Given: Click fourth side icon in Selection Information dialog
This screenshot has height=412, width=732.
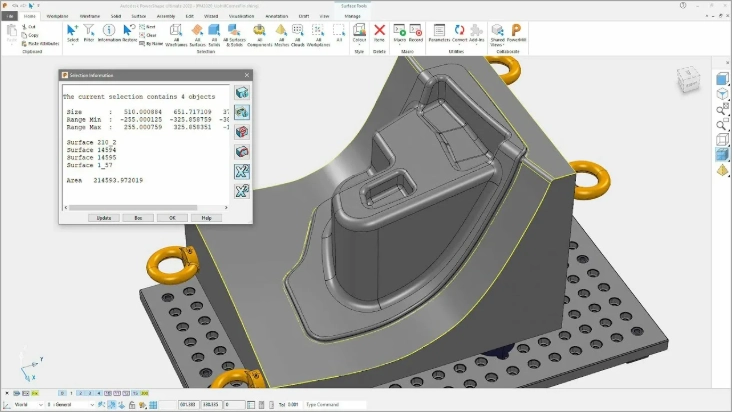Looking at the screenshot, I should click(242, 152).
